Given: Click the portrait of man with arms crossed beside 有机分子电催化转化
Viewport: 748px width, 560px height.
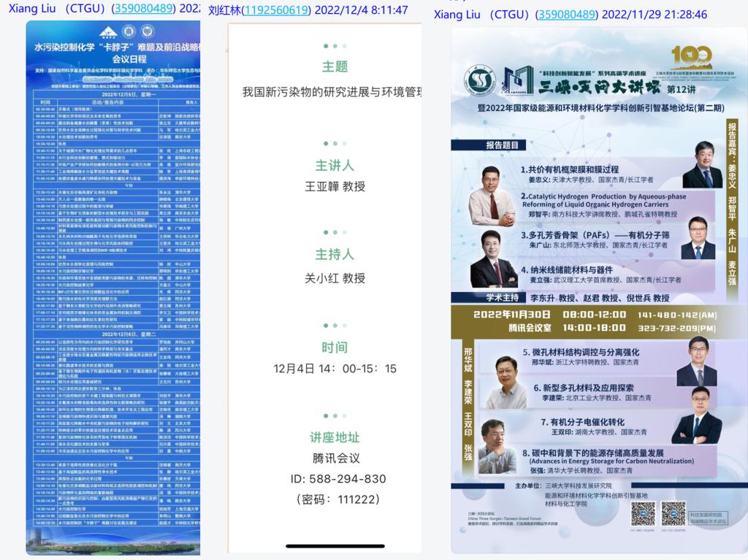Looking at the screenshot, I should (x=695, y=418).
